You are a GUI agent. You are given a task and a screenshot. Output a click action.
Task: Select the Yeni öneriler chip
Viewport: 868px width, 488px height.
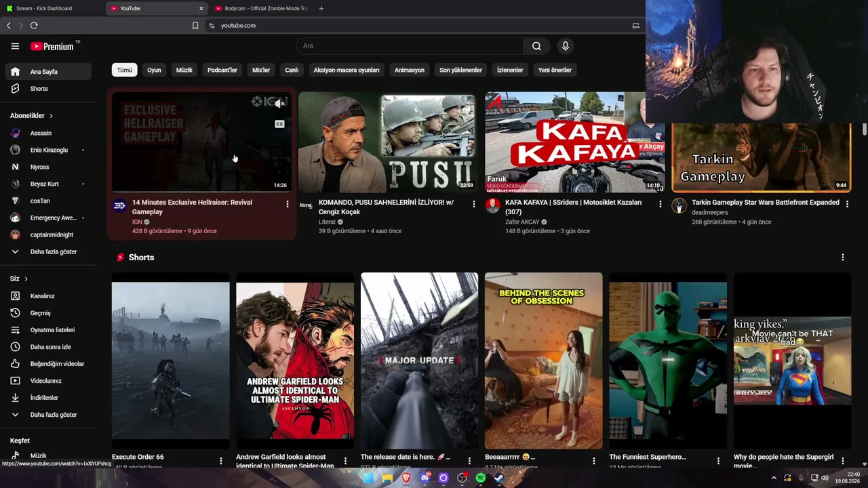[555, 70]
